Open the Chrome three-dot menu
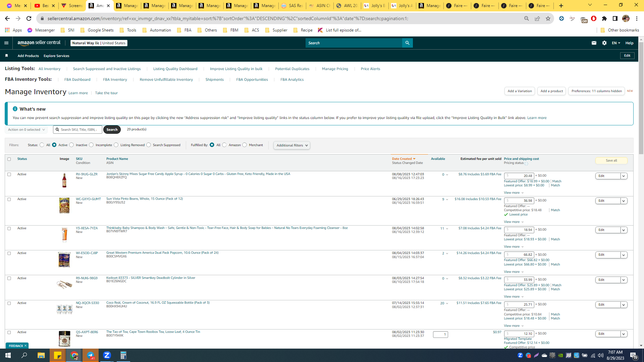Image resolution: width=644 pixels, height=362 pixels. pyautogui.click(x=637, y=18)
